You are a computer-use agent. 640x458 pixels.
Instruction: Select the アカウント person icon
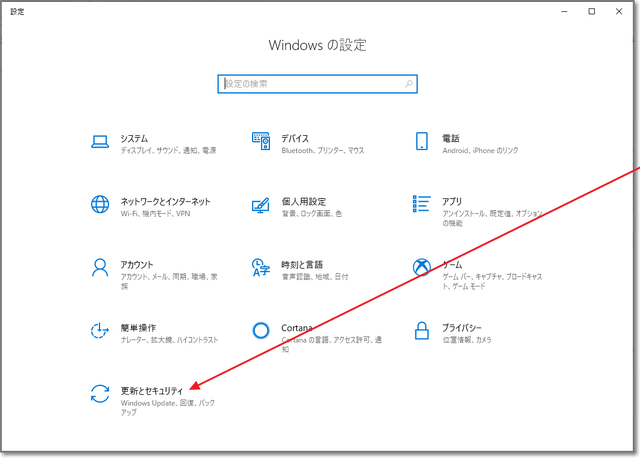tap(99, 268)
